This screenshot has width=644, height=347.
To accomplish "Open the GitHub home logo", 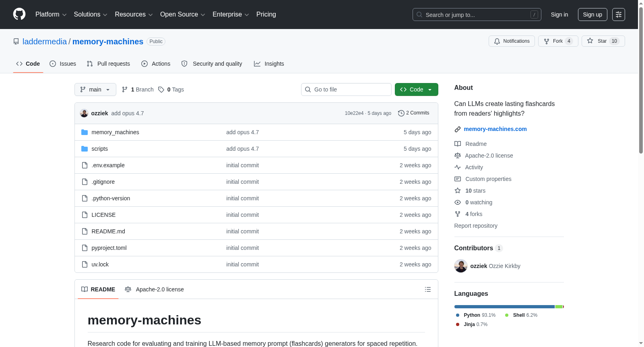I will coord(19,14).
